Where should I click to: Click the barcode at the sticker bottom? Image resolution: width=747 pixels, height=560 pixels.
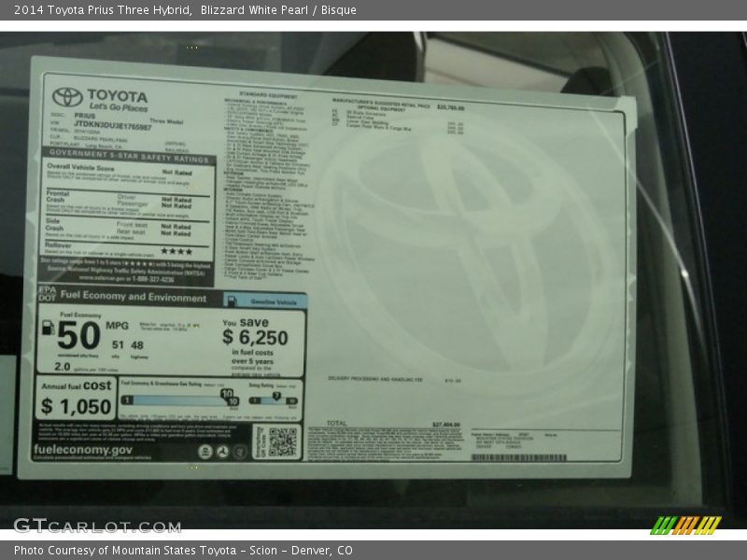coord(519,457)
